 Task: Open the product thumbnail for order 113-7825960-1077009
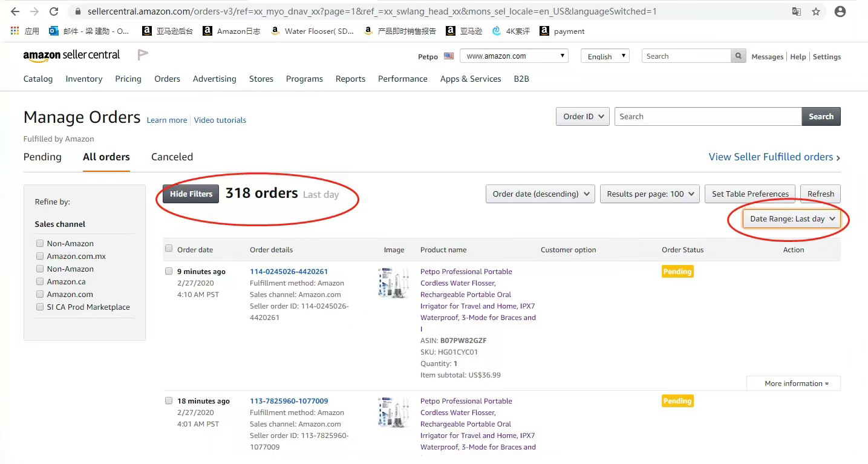click(394, 412)
